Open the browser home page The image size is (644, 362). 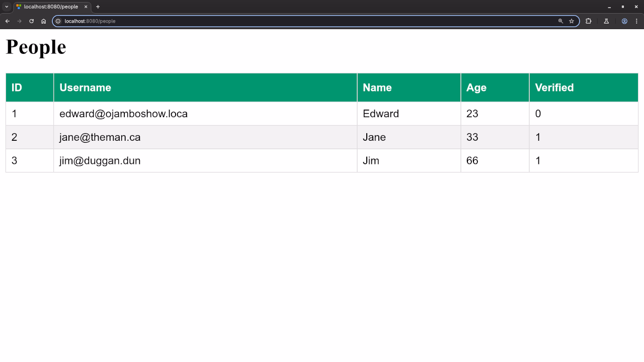[44, 21]
